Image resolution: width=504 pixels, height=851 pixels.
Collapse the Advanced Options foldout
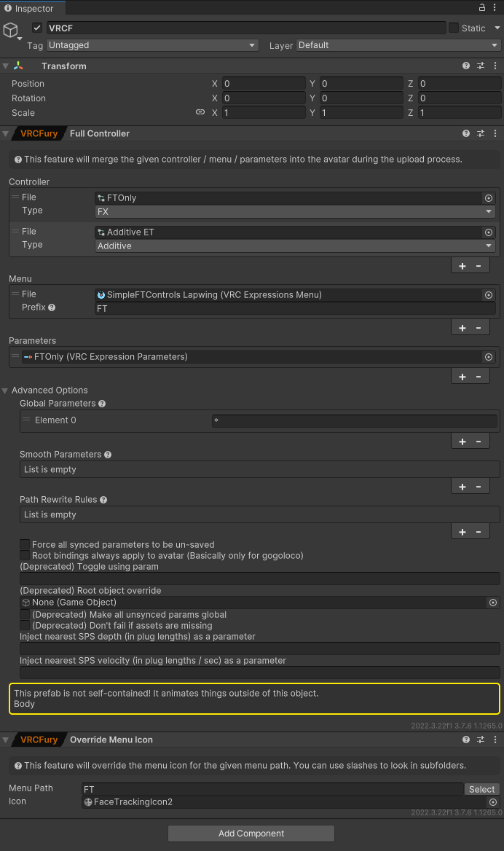(6, 391)
